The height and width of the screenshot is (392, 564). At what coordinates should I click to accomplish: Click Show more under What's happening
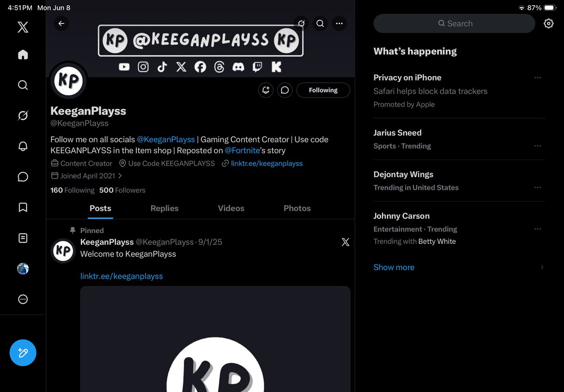(x=394, y=267)
